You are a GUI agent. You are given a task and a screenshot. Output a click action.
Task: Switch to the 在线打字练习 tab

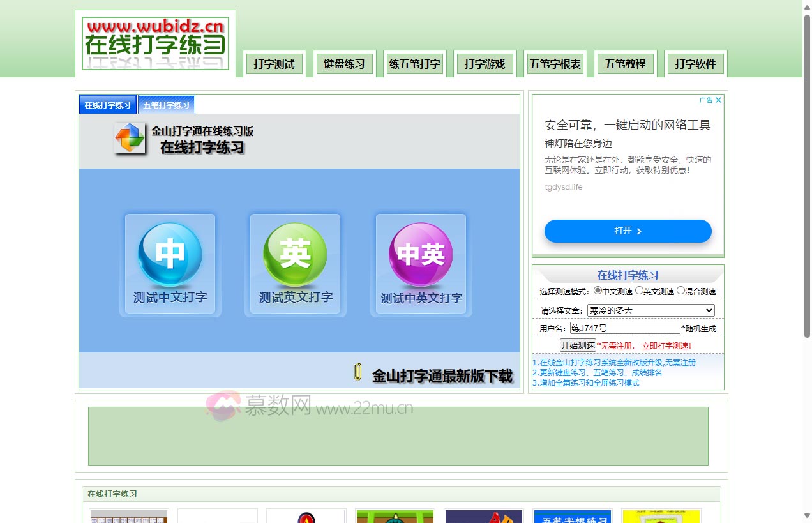click(108, 105)
